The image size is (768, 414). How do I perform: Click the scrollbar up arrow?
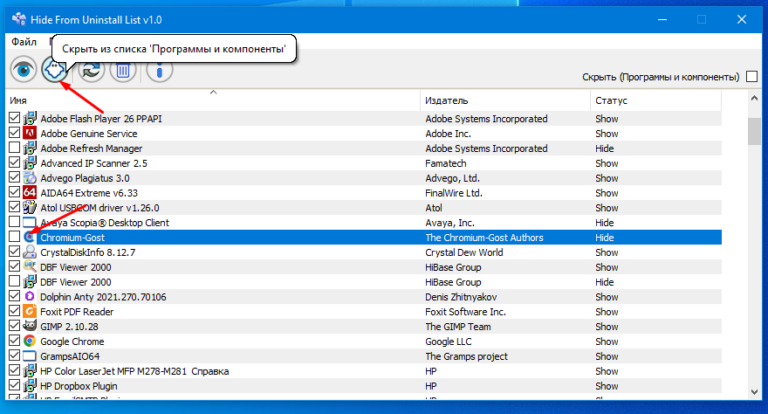click(754, 98)
